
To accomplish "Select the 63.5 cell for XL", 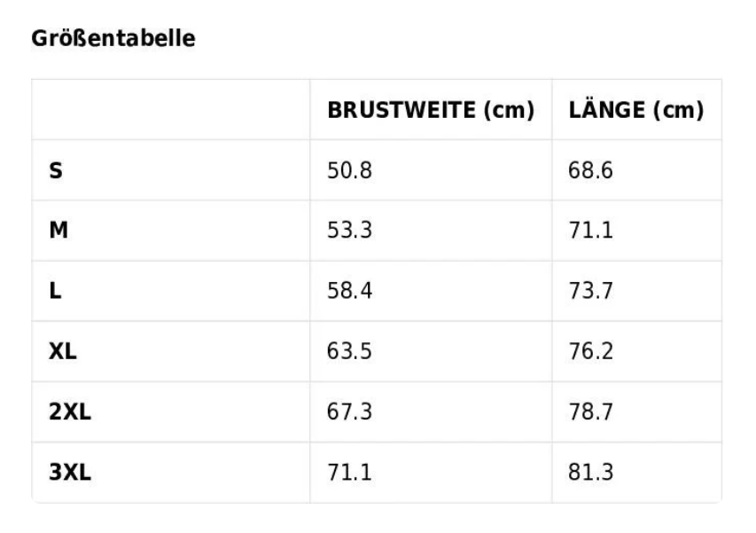I will click(350, 351).
